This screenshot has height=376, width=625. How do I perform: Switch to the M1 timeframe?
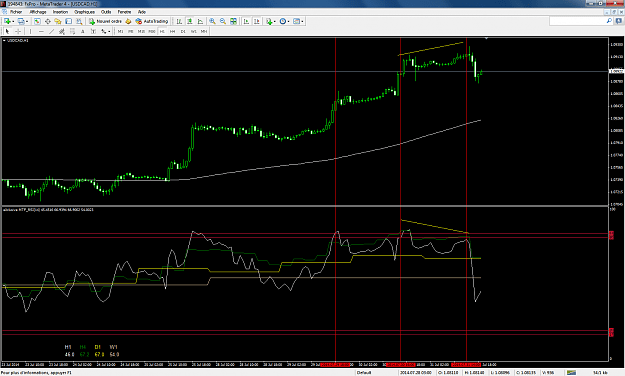(x=120, y=31)
